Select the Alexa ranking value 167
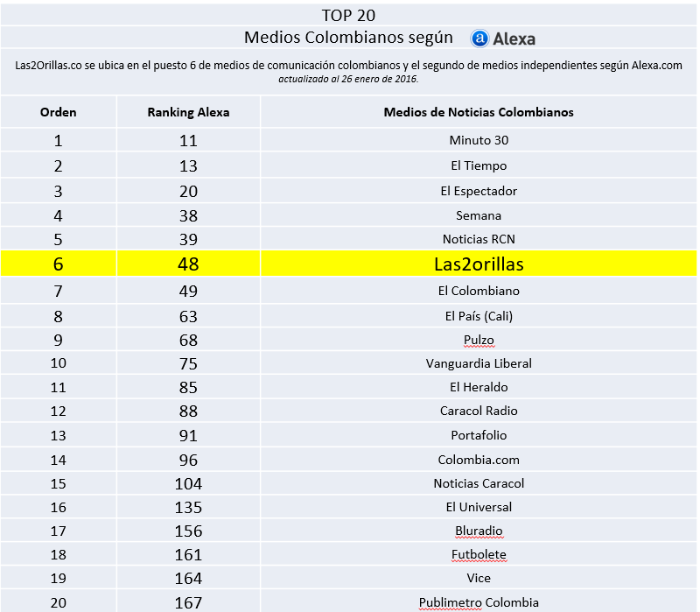 pos(188,602)
